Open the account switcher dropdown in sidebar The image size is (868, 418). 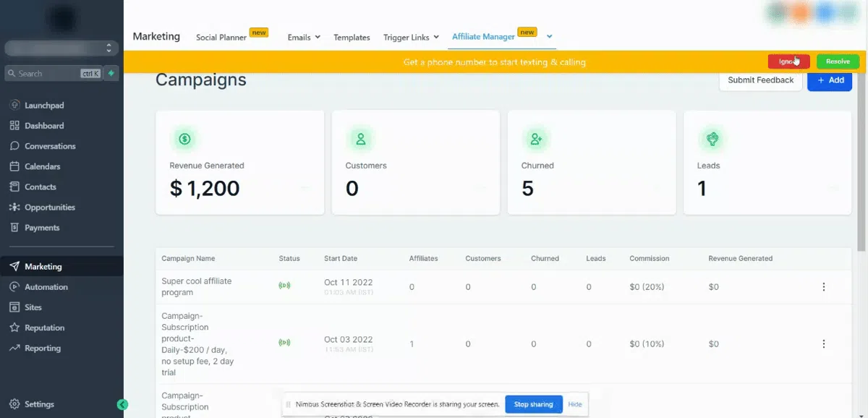coord(61,48)
